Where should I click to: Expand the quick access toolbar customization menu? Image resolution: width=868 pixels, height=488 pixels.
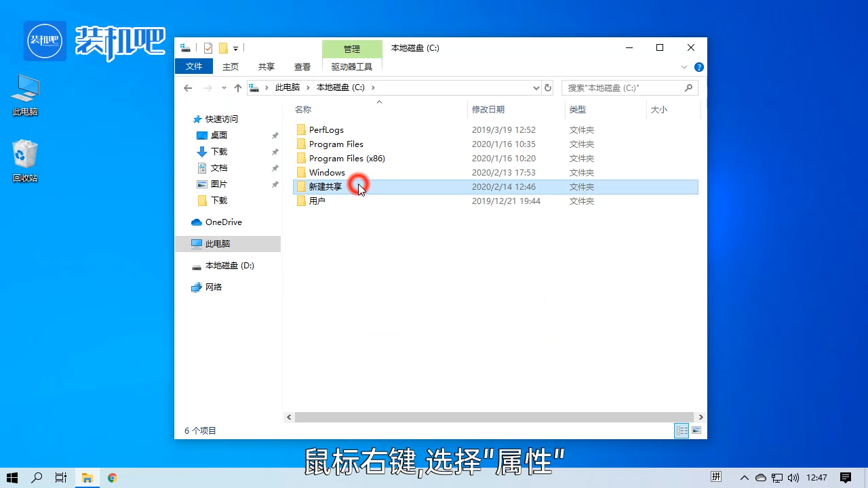235,47
